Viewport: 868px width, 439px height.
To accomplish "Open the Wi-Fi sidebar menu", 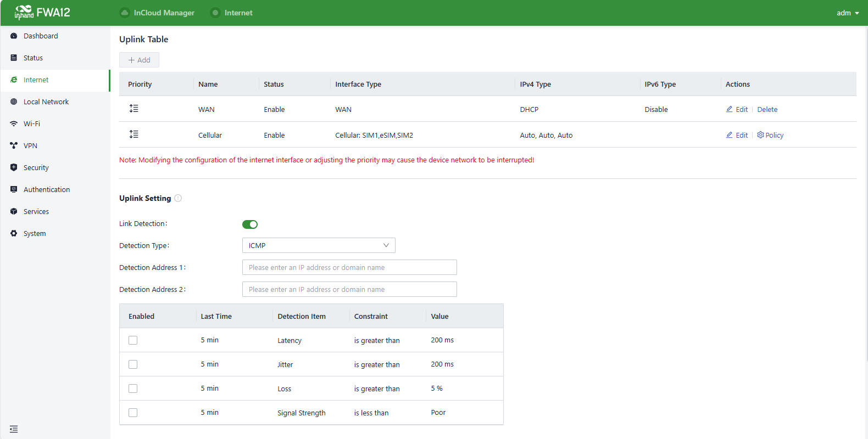I will pyautogui.click(x=32, y=123).
